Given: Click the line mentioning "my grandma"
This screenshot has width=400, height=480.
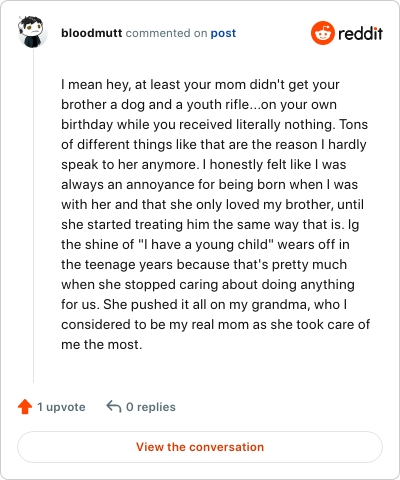Looking at the screenshot, I should coord(204,305).
